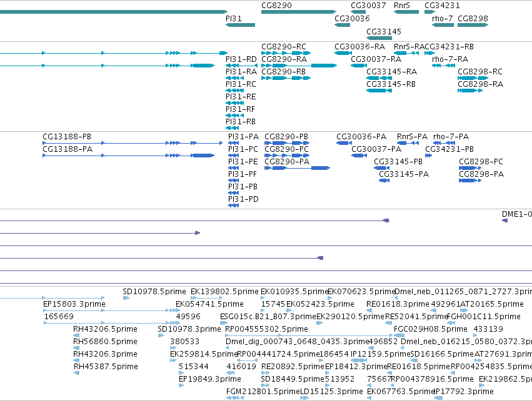Select the RnrS gene feature

click(406, 12)
